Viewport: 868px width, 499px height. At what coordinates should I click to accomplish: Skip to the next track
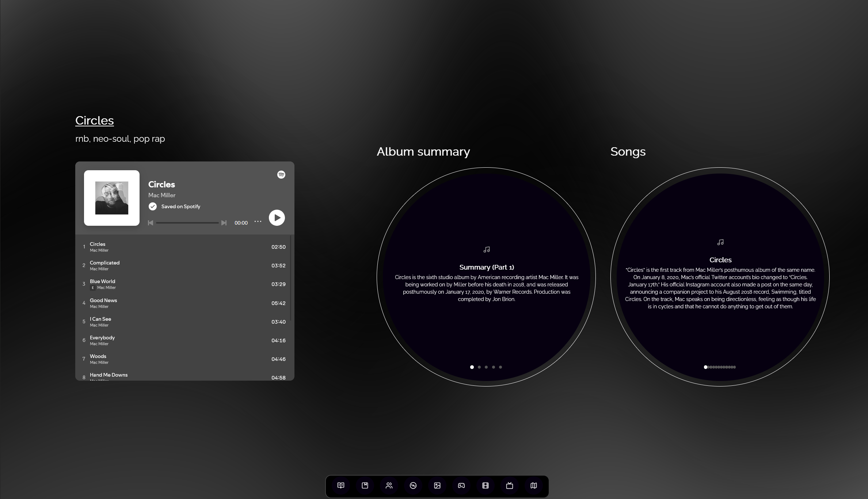[x=224, y=223]
